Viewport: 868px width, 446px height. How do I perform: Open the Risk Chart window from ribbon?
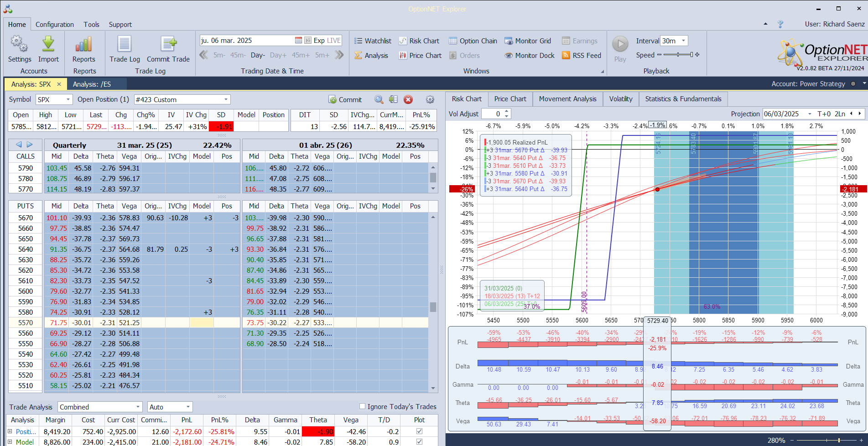[x=419, y=41]
